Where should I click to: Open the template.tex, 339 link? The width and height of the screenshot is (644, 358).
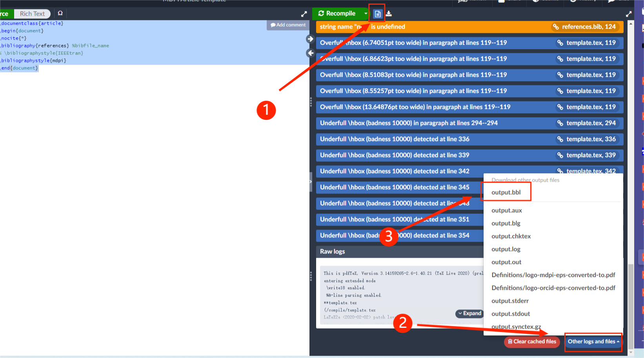pyautogui.click(x=586, y=155)
